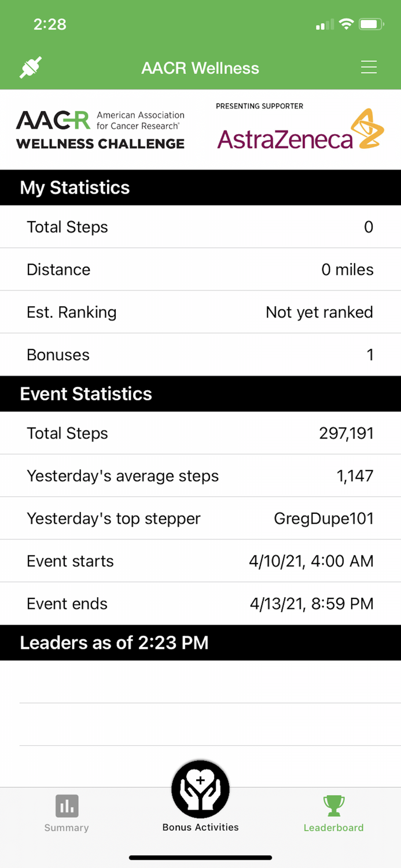Open the hamburger menu
Screen dimensions: 401x868
(x=369, y=67)
